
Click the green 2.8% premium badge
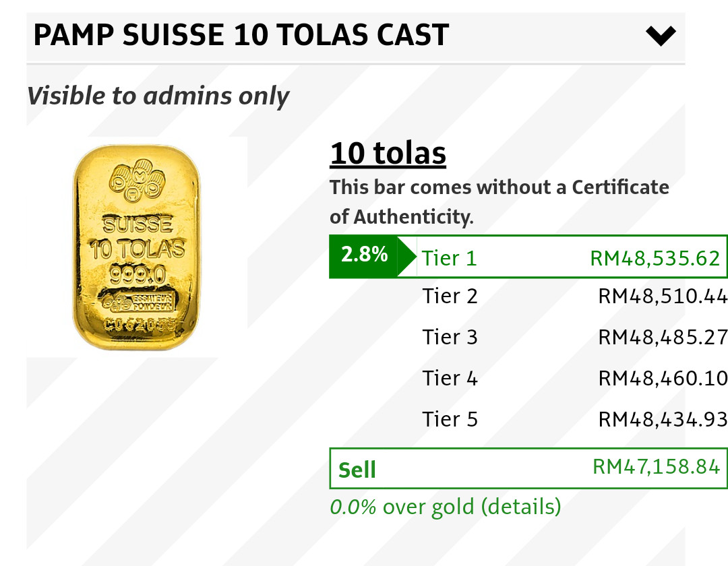click(x=364, y=255)
